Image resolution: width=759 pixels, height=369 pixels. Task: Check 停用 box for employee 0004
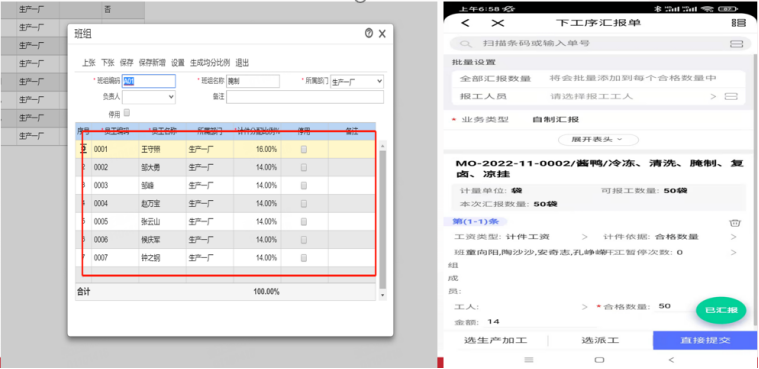pos(304,204)
